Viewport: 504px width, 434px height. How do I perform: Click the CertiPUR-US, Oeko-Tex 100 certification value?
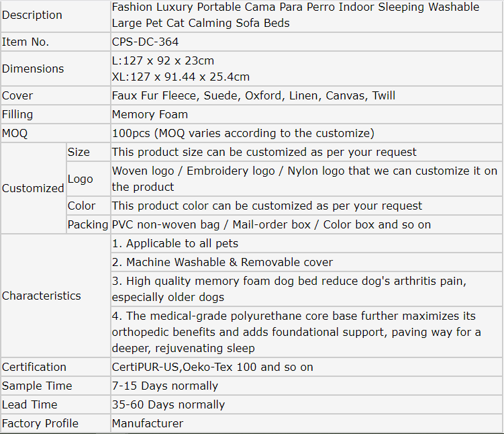tap(212, 367)
